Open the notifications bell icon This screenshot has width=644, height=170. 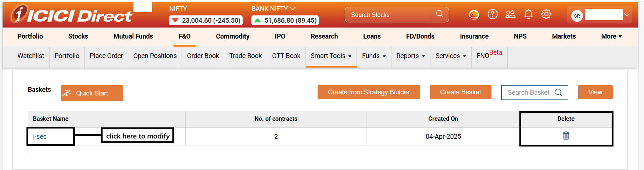pyautogui.click(x=528, y=14)
